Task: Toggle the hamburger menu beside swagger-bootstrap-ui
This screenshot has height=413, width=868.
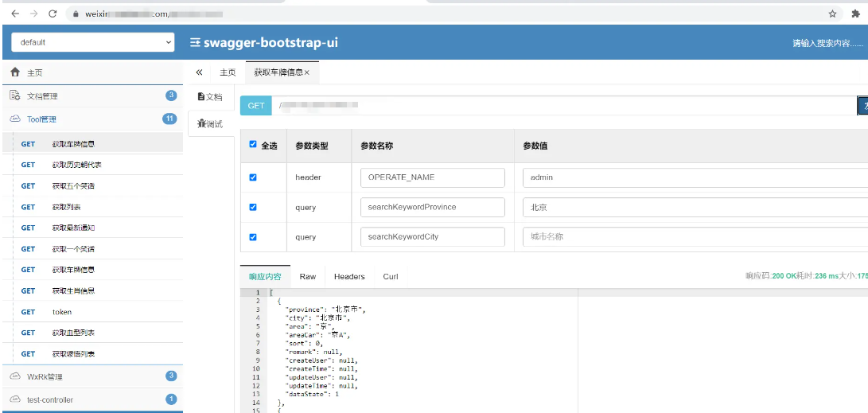Action: point(195,42)
